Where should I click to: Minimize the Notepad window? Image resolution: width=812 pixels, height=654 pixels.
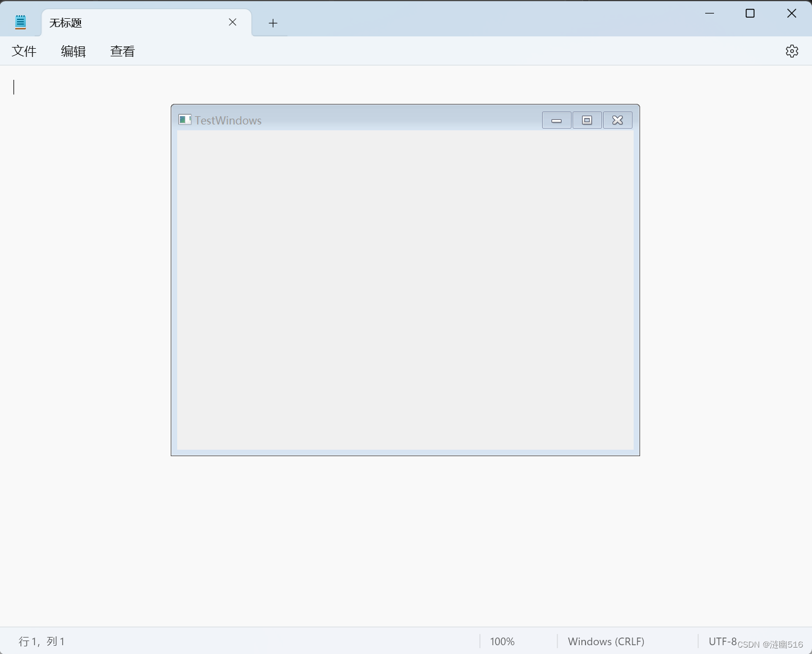(x=710, y=13)
